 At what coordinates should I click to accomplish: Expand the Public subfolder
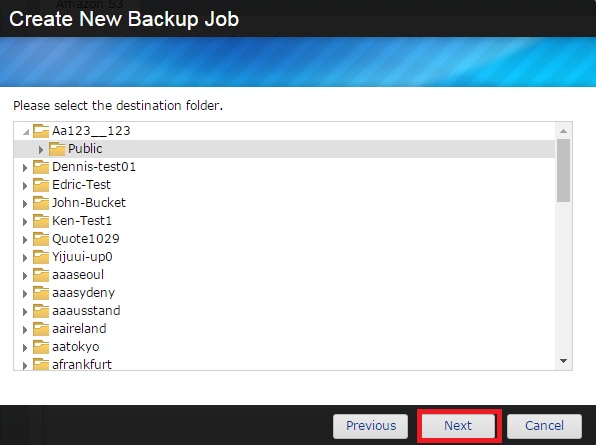pyautogui.click(x=41, y=149)
